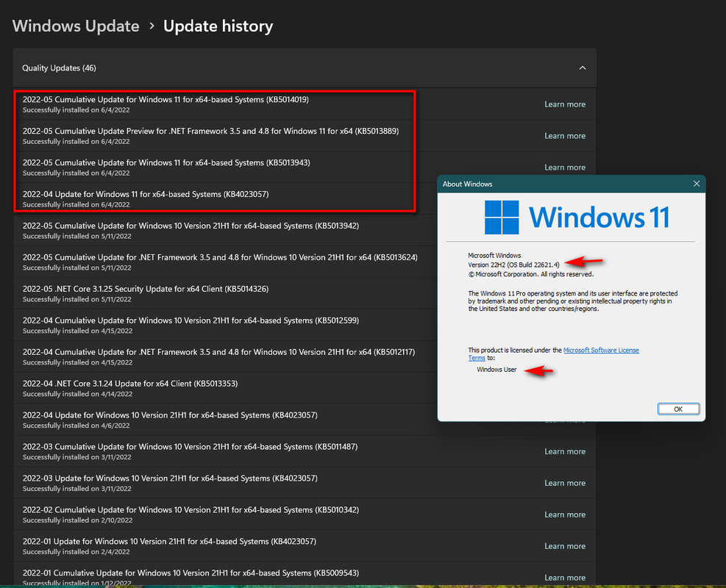Screen dimensions: 726x588
Task: Click Update history breadcrumb title
Action: (218, 26)
